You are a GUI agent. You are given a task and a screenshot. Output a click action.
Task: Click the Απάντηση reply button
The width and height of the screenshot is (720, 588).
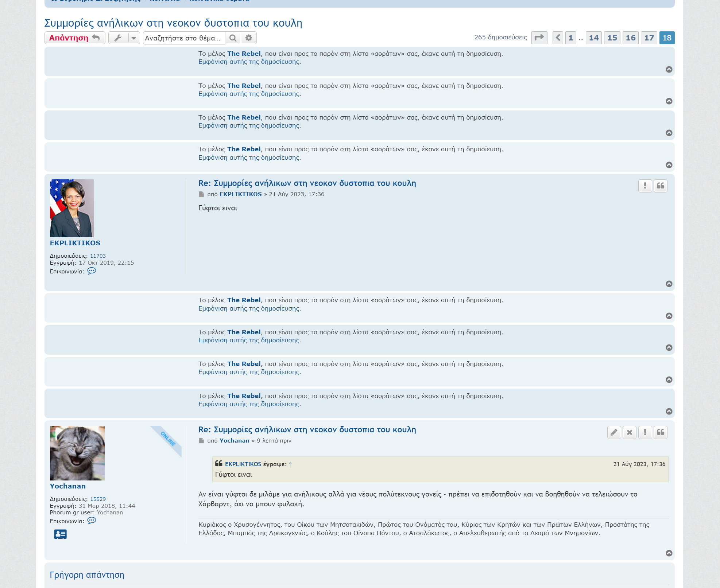(x=74, y=38)
